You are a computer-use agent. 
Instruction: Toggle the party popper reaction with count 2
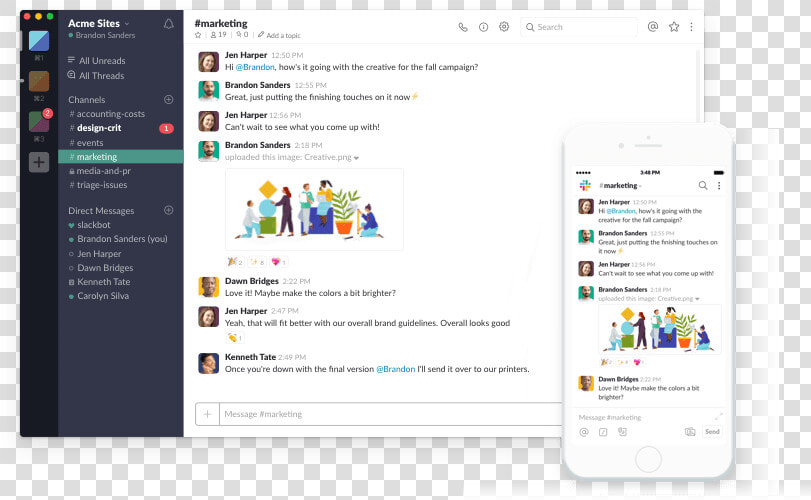tap(235, 262)
